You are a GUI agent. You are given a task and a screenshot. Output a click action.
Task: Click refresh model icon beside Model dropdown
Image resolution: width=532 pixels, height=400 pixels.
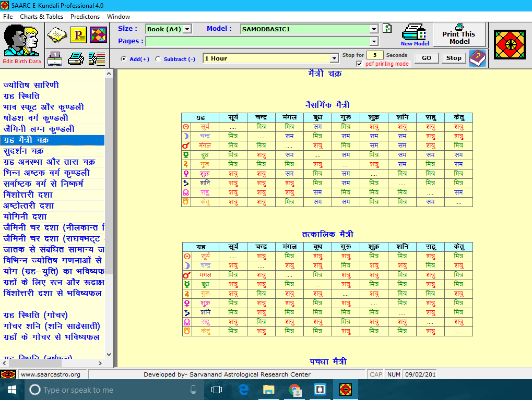(387, 29)
